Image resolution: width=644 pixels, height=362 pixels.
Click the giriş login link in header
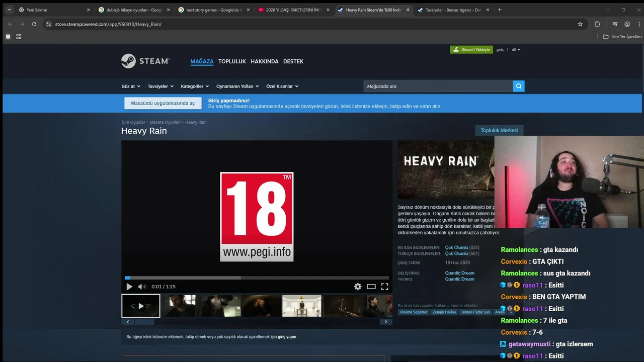[500, 50]
